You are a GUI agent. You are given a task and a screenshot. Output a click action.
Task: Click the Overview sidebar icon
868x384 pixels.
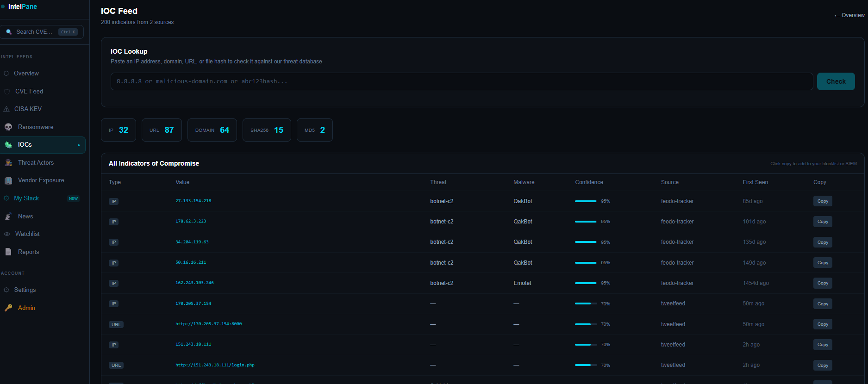(x=6, y=74)
